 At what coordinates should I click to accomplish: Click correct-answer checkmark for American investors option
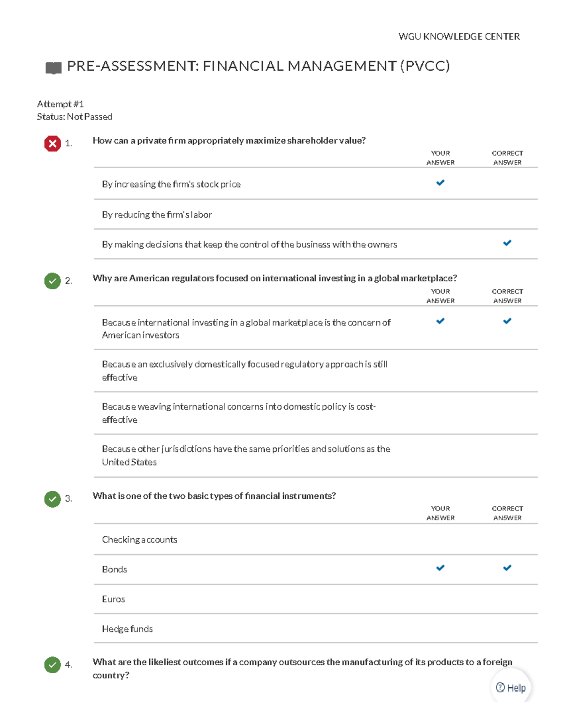click(507, 321)
